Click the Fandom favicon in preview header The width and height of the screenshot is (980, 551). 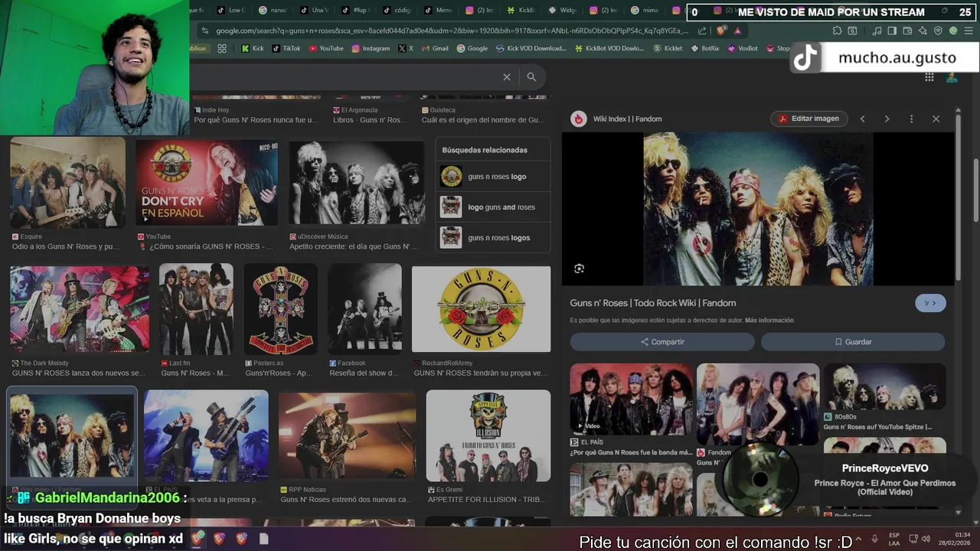pos(579,119)
